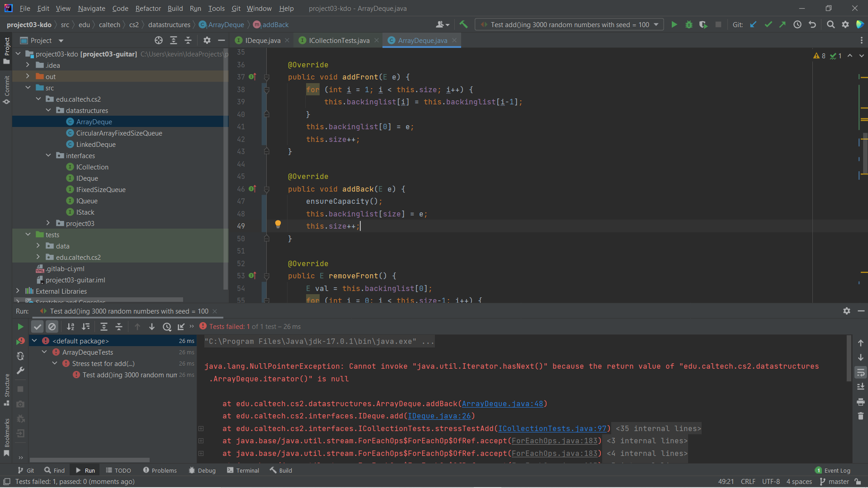Click the green Run button in toolbar
This screenshot has height=488, width=868.
click(x=674, y=25)
